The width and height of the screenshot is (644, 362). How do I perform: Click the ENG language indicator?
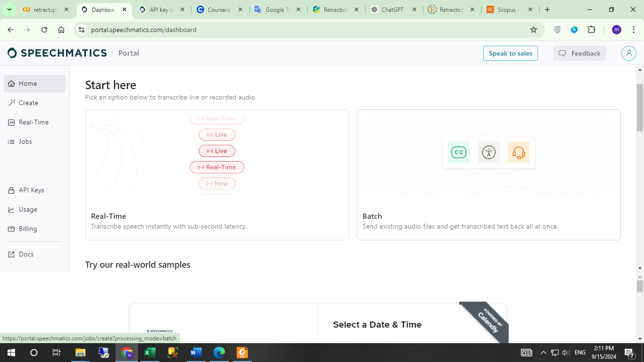580,353
